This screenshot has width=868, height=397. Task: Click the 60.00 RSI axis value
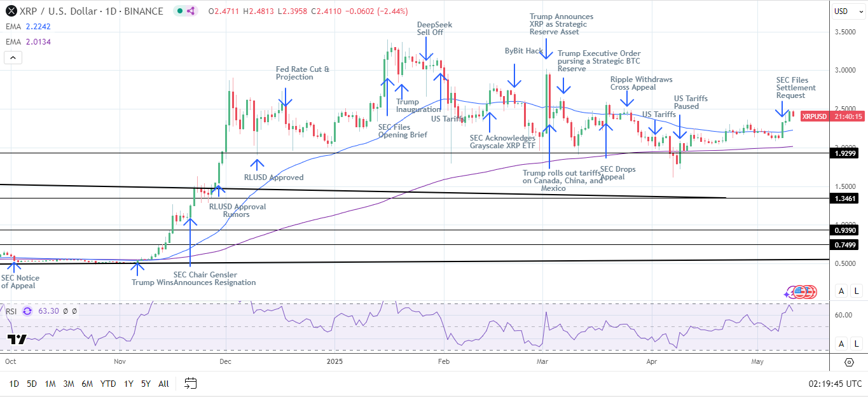pos(844,314)
